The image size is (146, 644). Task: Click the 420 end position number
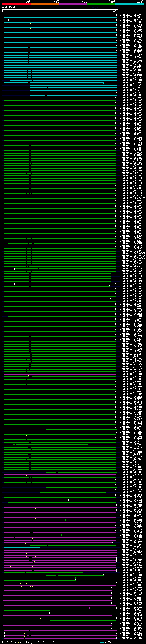click(115, 11)
